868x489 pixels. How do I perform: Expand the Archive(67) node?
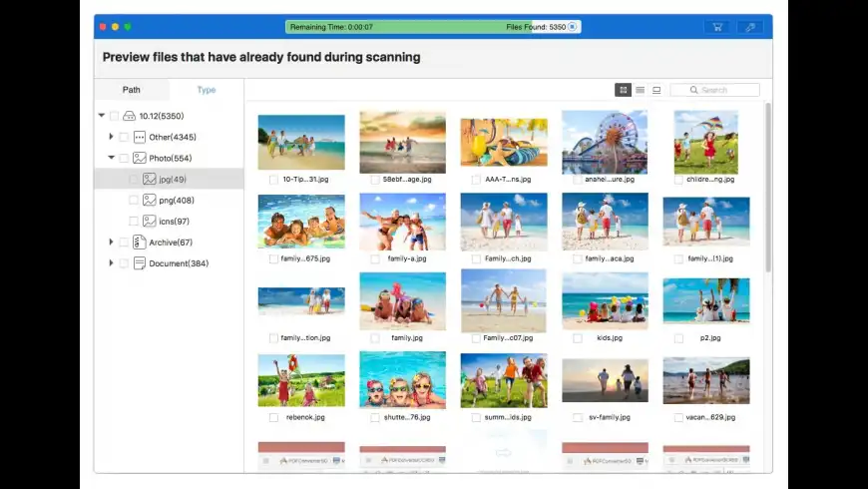[112, 242]
